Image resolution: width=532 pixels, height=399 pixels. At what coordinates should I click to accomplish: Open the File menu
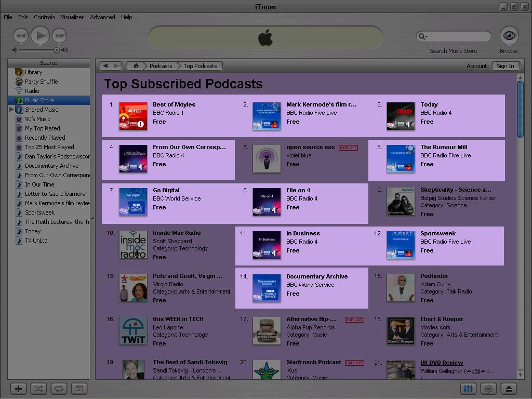8,17
